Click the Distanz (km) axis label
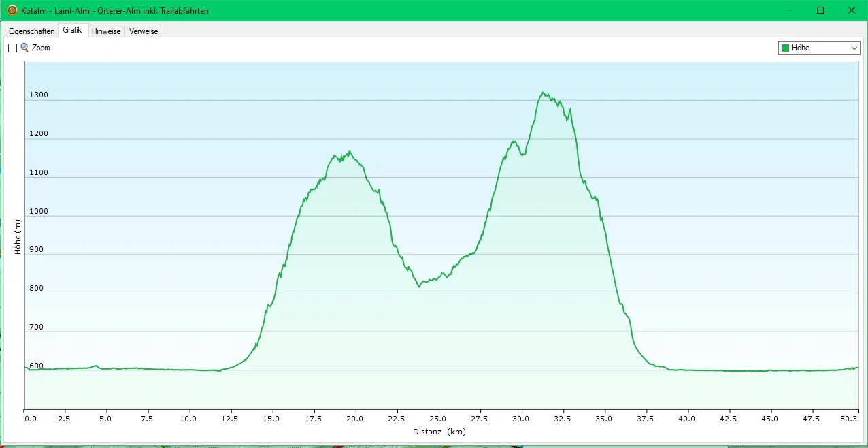Screen dimensions: 868x448 coord(439,432)
